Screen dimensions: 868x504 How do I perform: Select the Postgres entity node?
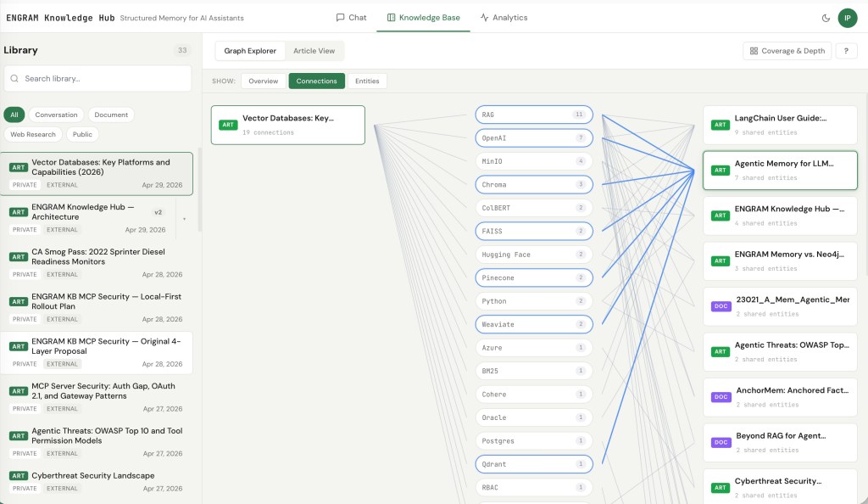[534, 440]
